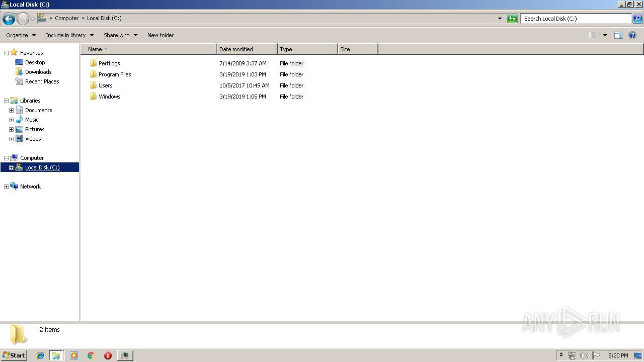Sort by the Size column header

(358, 49)
